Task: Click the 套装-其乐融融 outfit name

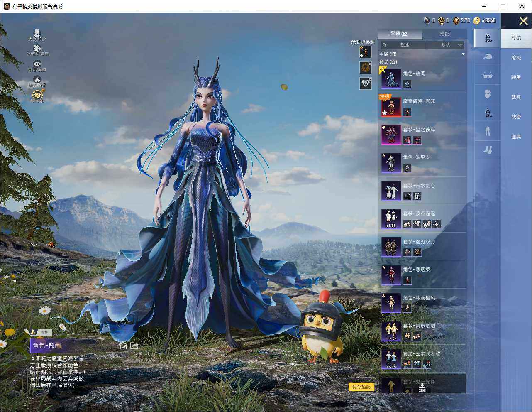Action: [x=419, y=326]
